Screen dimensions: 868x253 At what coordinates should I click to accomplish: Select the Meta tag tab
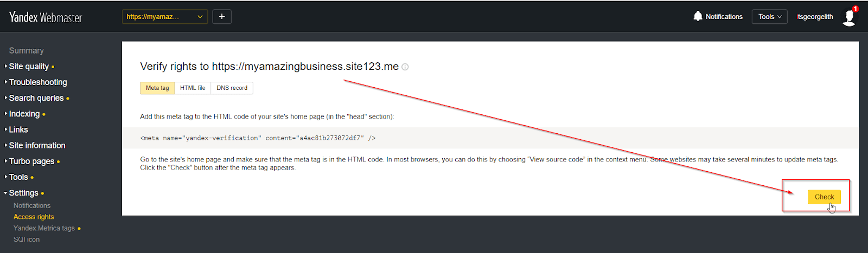[x=157, y=88]
